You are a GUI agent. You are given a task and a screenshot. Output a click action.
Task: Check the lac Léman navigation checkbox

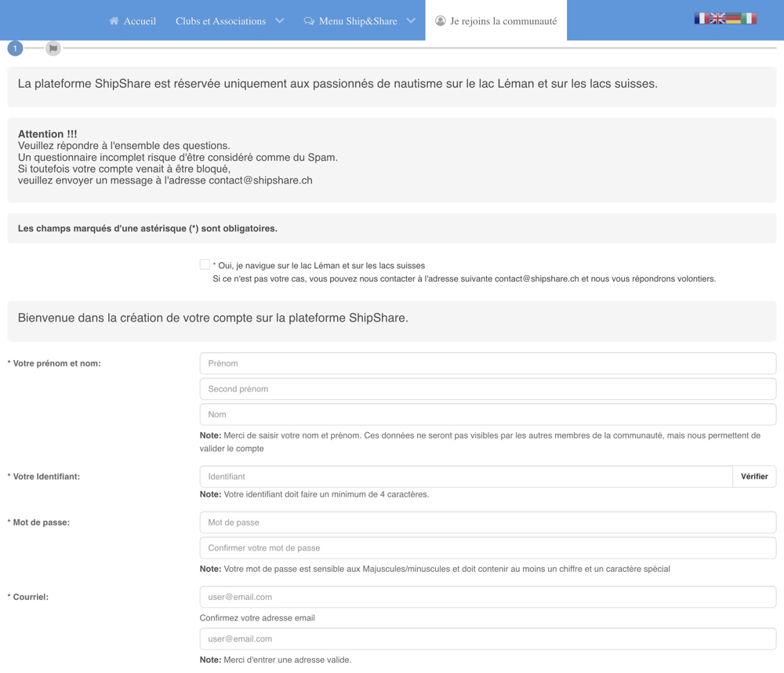205,265
